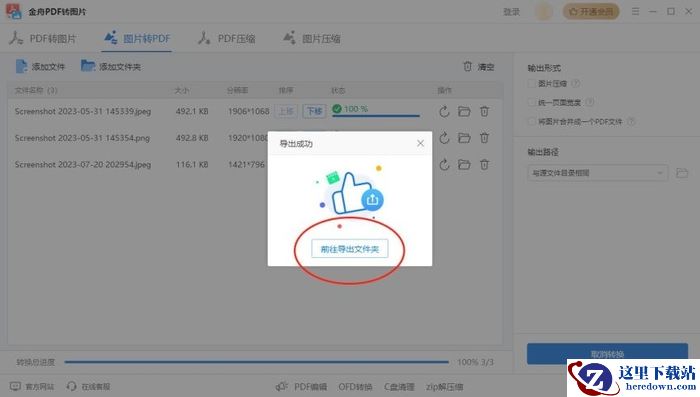
Task: Delete Screenshot 2023-07-20 202954.jpeg with trash icon
Action: 484,164
